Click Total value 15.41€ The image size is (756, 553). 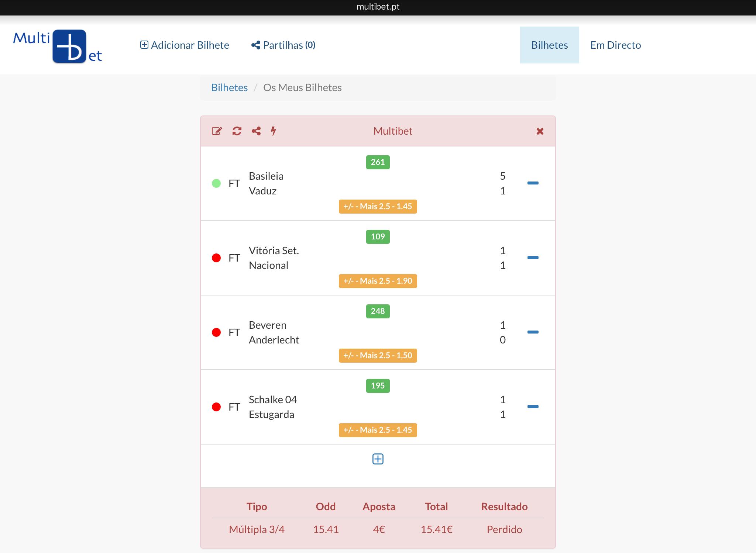[x=436, y=529]
